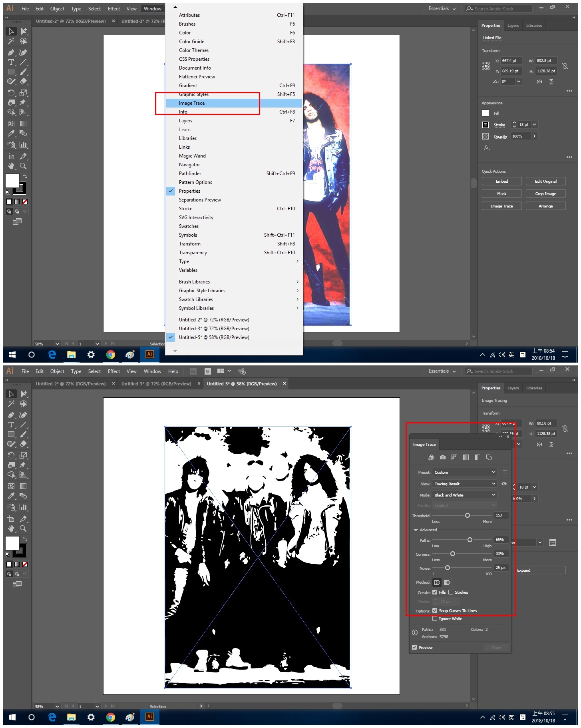Screen dimensions: 581x728
Task: Open the Mode dropdown showing Black and White
Action: 465,495
